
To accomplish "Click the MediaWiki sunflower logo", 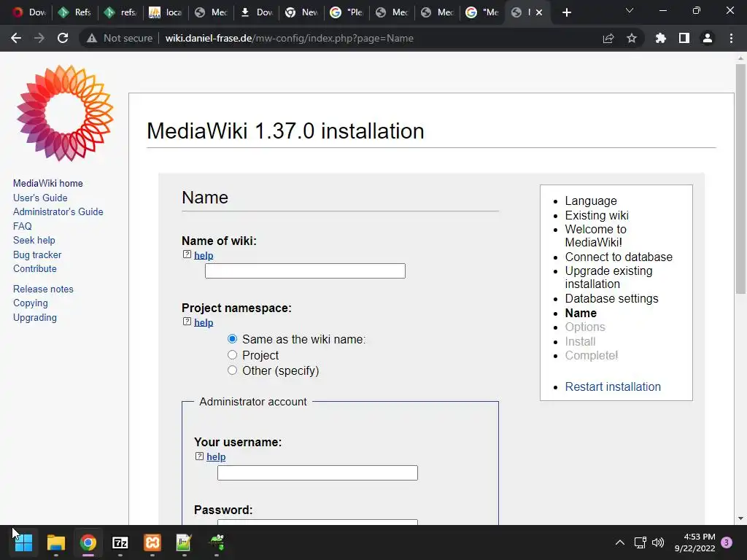I will pyautogui.click(x=65, y=113).
